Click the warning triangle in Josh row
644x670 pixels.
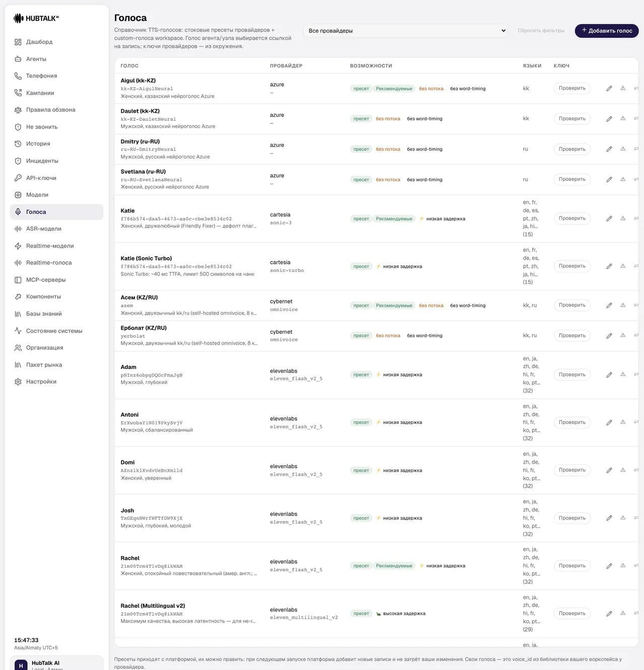tap(623, 518)
